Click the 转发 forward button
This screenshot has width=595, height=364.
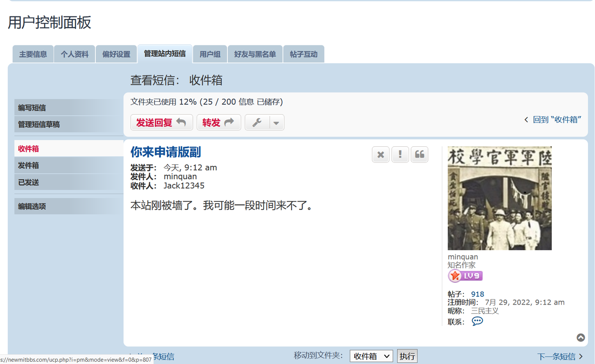(x=218, y=123)
